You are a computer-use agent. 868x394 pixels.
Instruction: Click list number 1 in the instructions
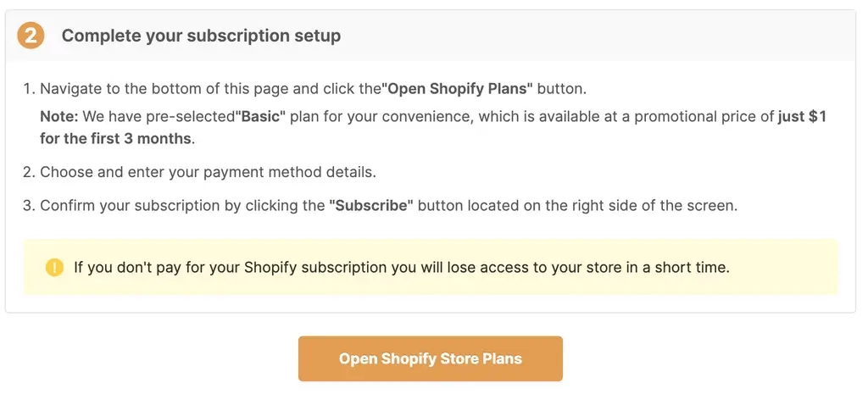tap(28, 89)
